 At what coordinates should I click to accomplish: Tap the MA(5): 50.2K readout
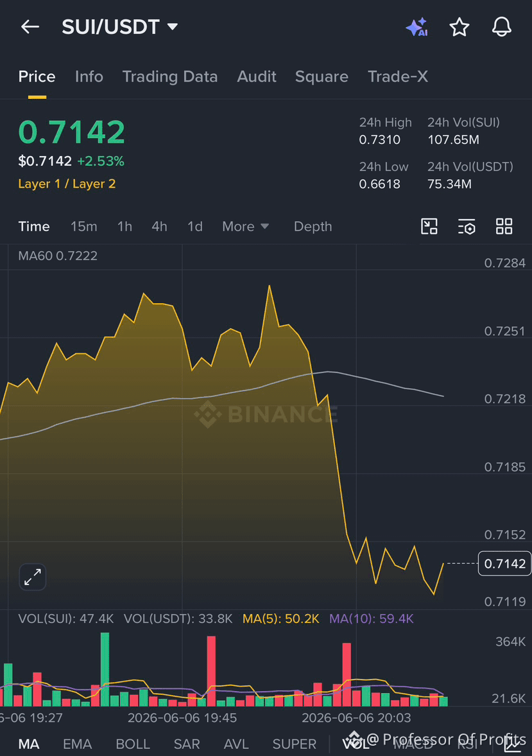pyautogui.click(x=281, y=619)
